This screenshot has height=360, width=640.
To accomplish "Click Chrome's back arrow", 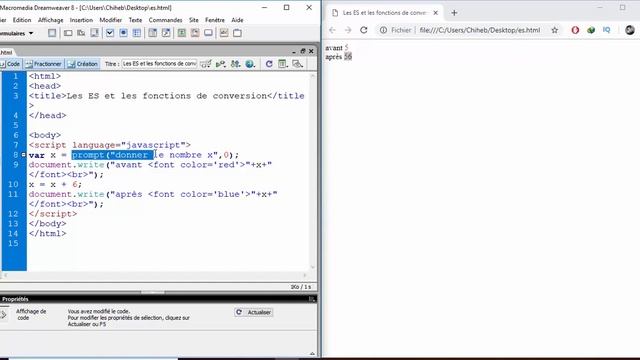I will pyautogui.click(x=332, y=30).
